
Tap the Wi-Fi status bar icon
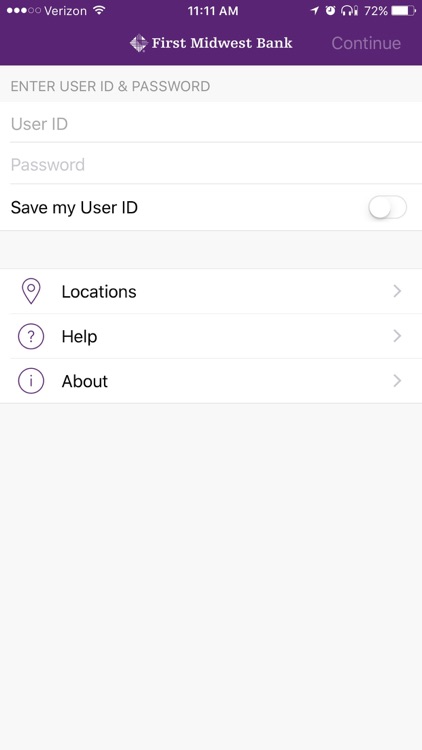point(100,11)
